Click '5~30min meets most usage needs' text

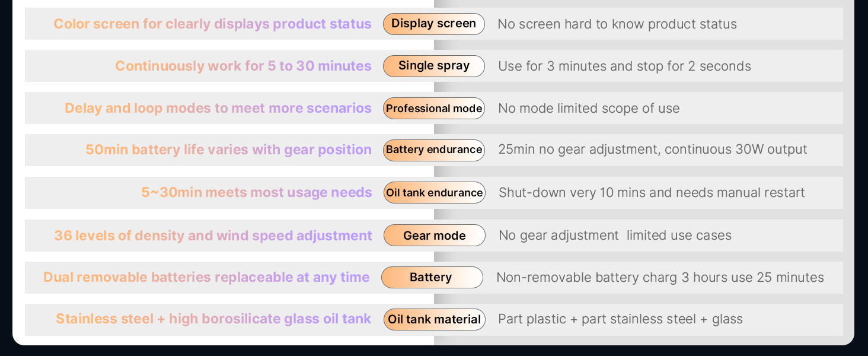pyautogui.click(x=257, y=192)
